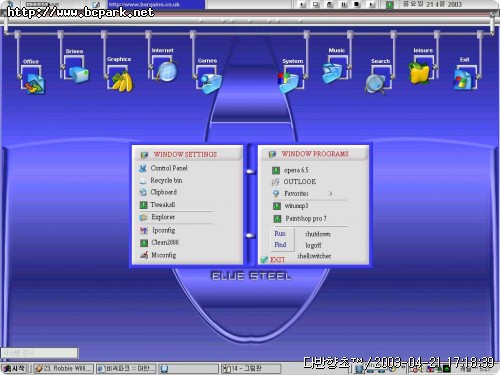Click the Explorer folder icon
Screen dimensions: 500x375
(144, 217)
